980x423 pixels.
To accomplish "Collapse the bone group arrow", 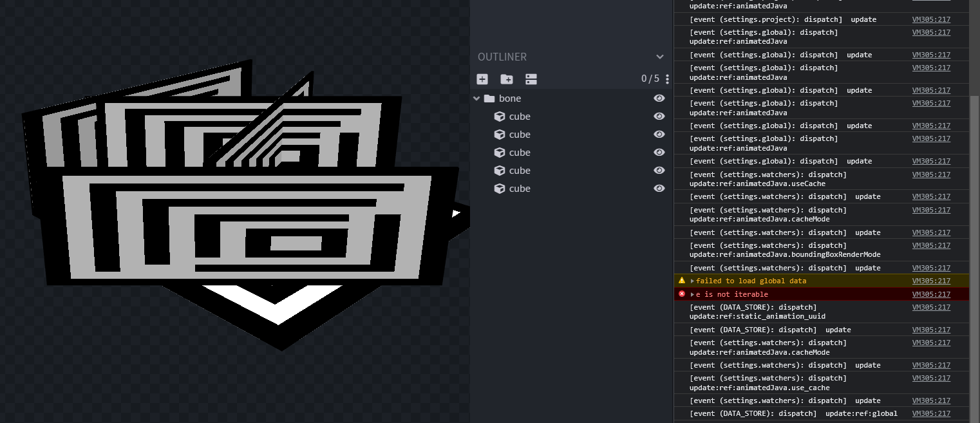I will (476, 99).
